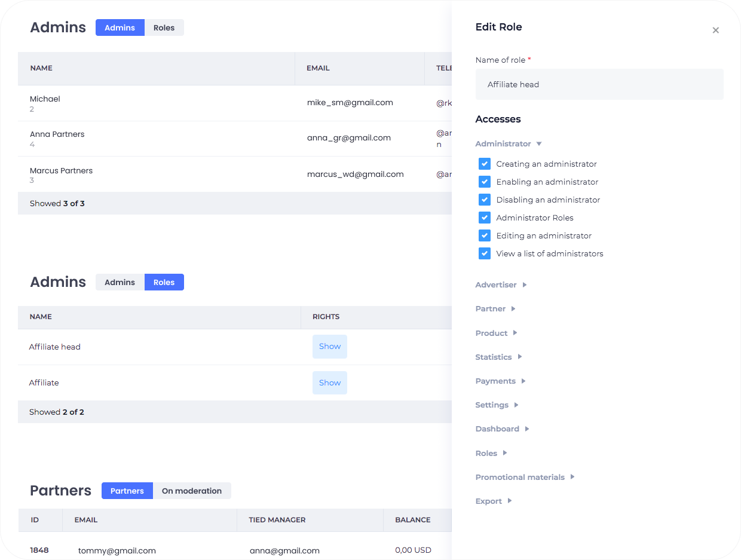Click the Name of role input field
Screen dimensions: 741x560
[599, 84]
